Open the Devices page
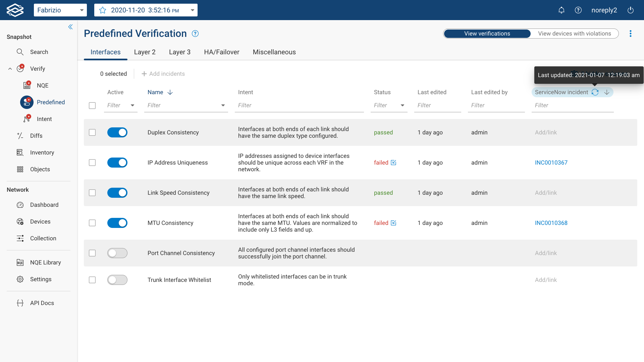Screen dimensions: 644x362 41,221
